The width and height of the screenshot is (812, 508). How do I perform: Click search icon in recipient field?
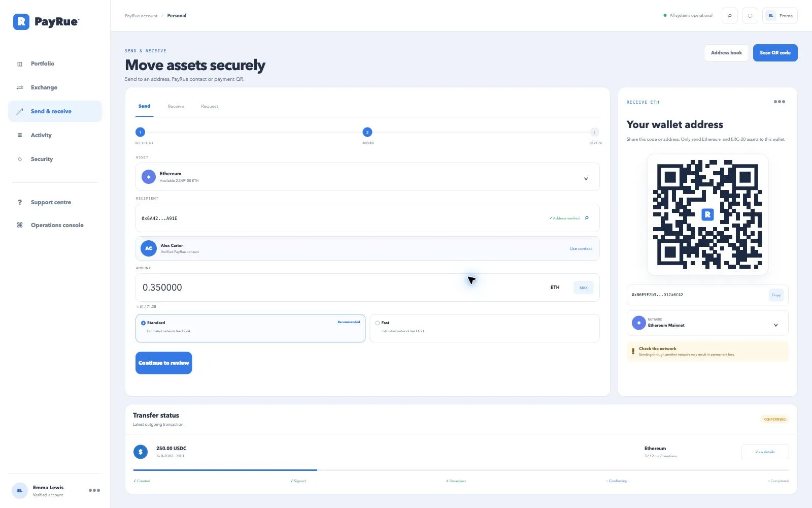587,218
